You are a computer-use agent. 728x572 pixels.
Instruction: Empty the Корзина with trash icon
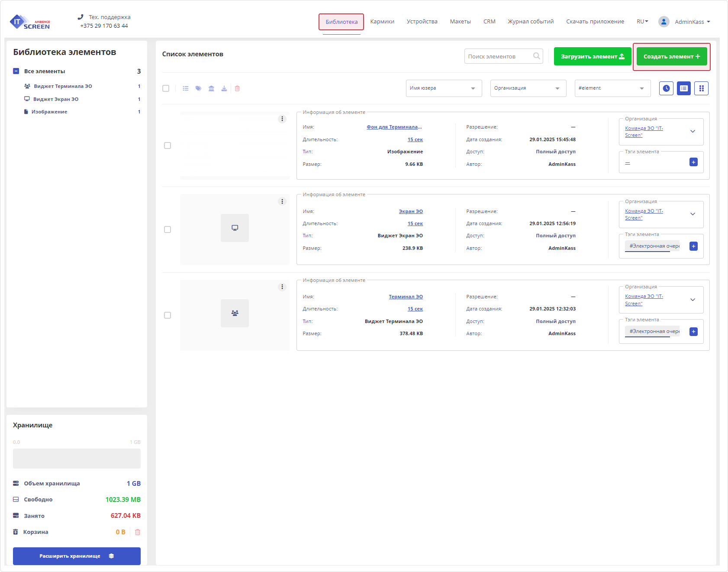pyautogui.click(x=138, y=532)
